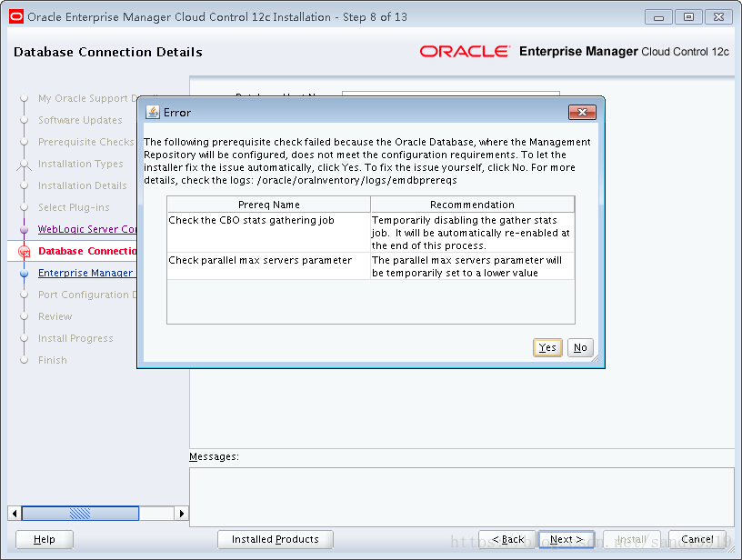
Task: Click the Installed Products button
Action: tap(276, 539)
